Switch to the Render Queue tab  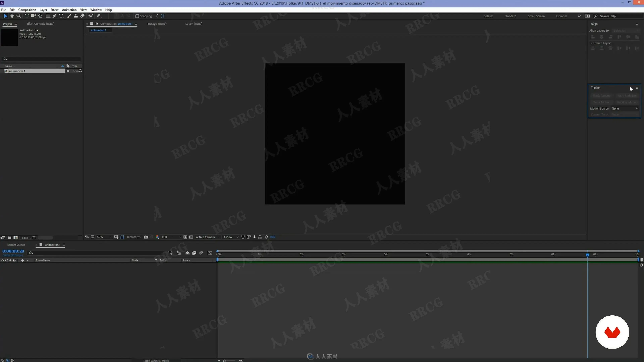pos(16,245)
